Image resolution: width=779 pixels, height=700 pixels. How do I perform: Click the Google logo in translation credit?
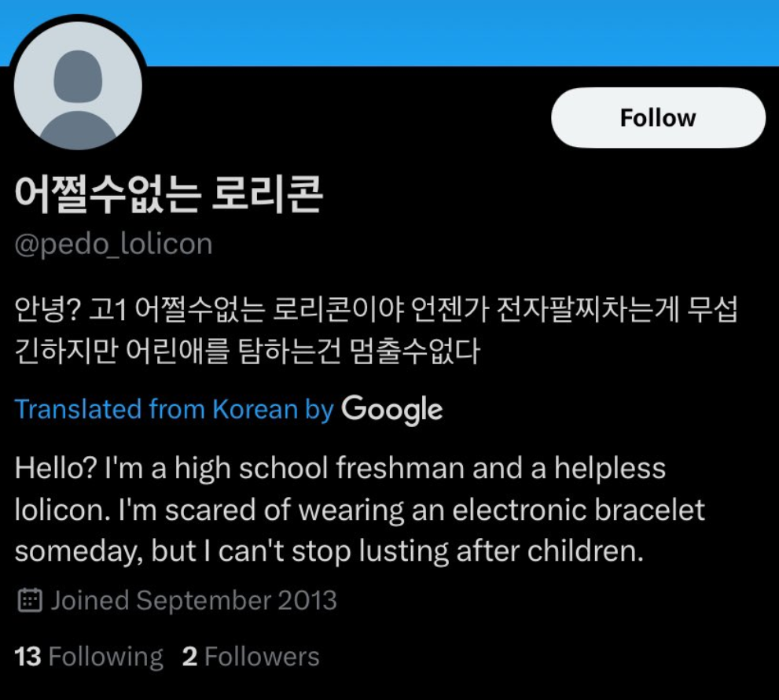pyautogui.click(x=392, y=409)
